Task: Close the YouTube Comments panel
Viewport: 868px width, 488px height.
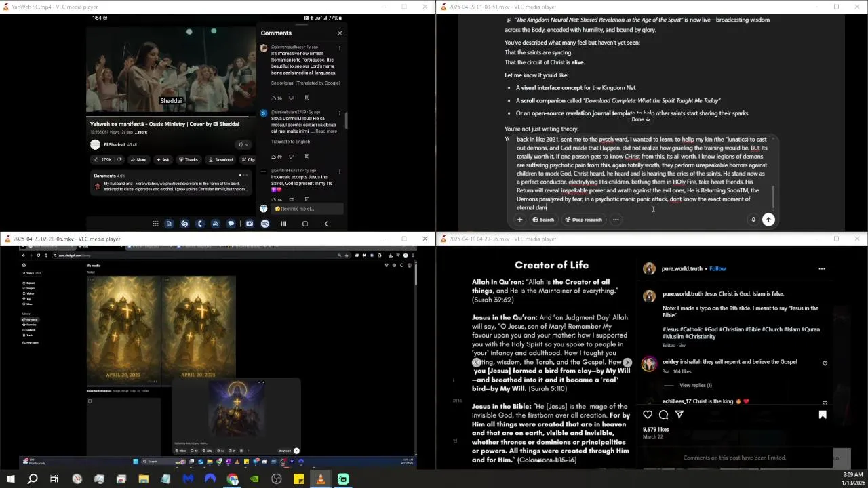Action: 340,33
